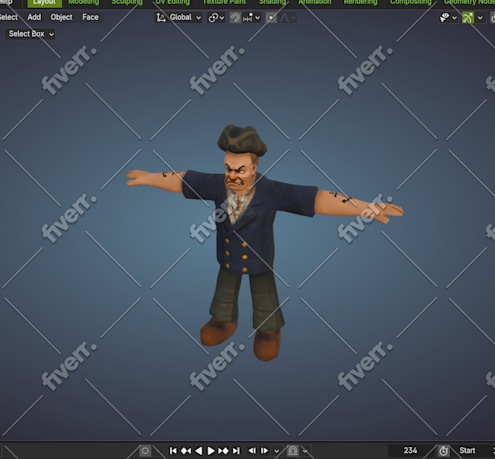This screenshot has width=495, height=459.
Task: Open proportional editing falloff dropdown
Action: 287,18
